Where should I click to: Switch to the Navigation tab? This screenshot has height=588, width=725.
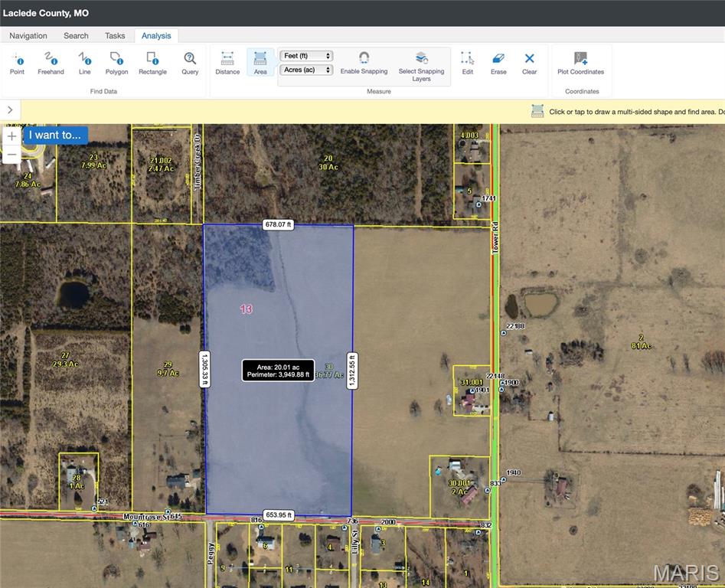point(28,35)
